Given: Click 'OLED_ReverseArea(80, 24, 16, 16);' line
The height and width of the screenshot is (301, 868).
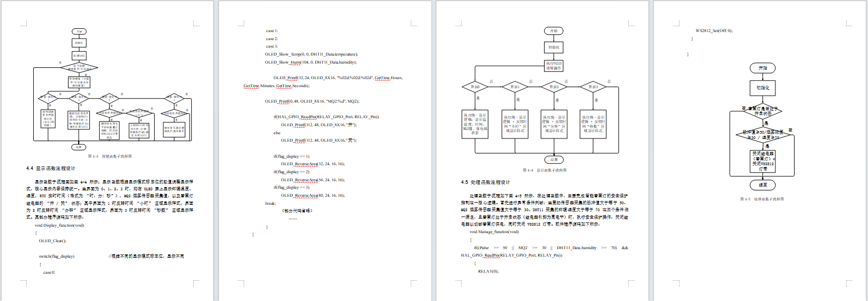Looking at the screenshot, I should [313, 195].
